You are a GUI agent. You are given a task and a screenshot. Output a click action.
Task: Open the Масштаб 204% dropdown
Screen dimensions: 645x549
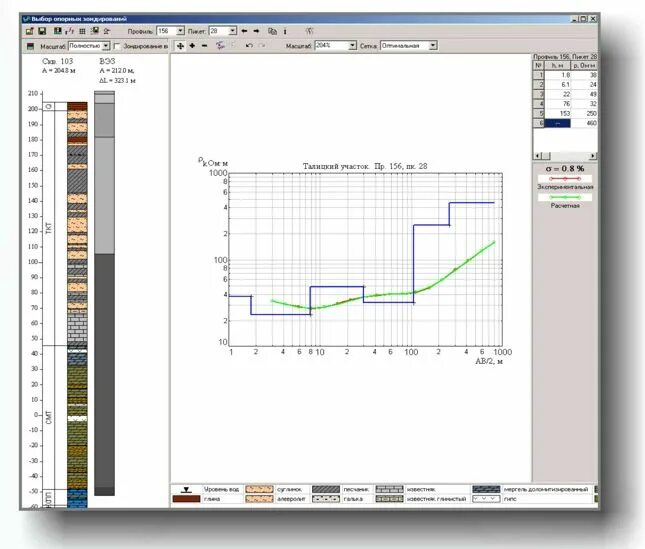pos(353,46)
